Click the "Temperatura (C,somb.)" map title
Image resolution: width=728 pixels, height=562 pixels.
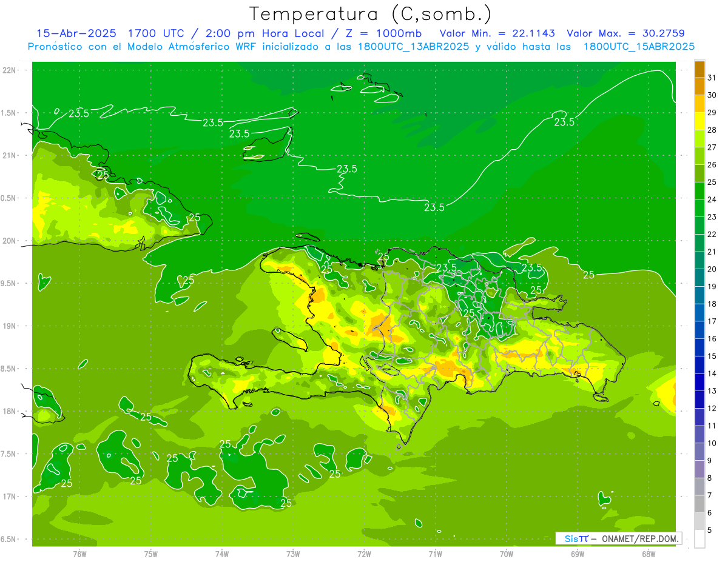pos(371,14)
